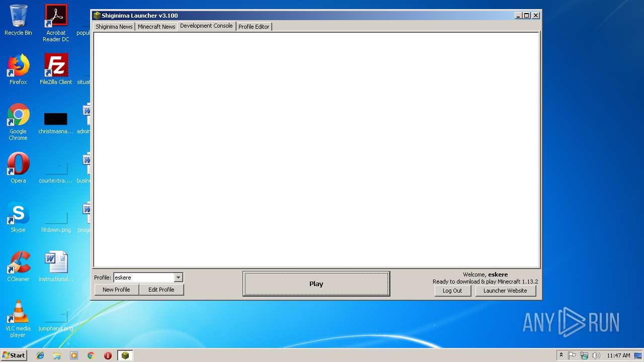Open the Skype desktop shortcut
644x362 pixels.
tap(18, 217)
